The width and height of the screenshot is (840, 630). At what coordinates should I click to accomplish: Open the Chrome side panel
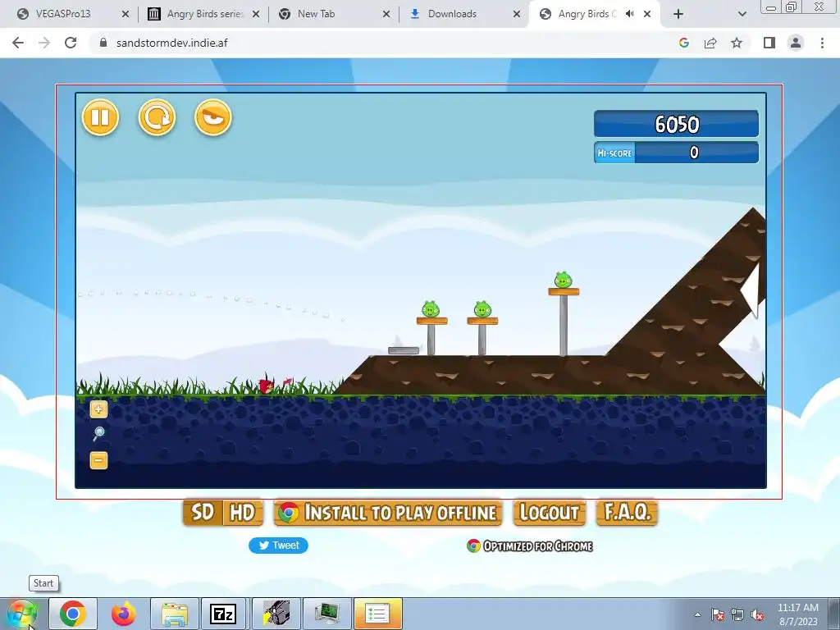[x=769, y=43]
